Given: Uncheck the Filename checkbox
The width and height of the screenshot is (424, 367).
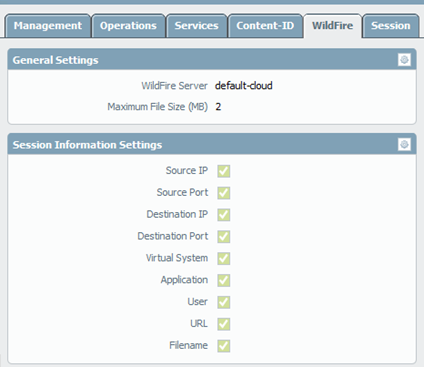Looking at the screenshot, I should pos(224,346).
